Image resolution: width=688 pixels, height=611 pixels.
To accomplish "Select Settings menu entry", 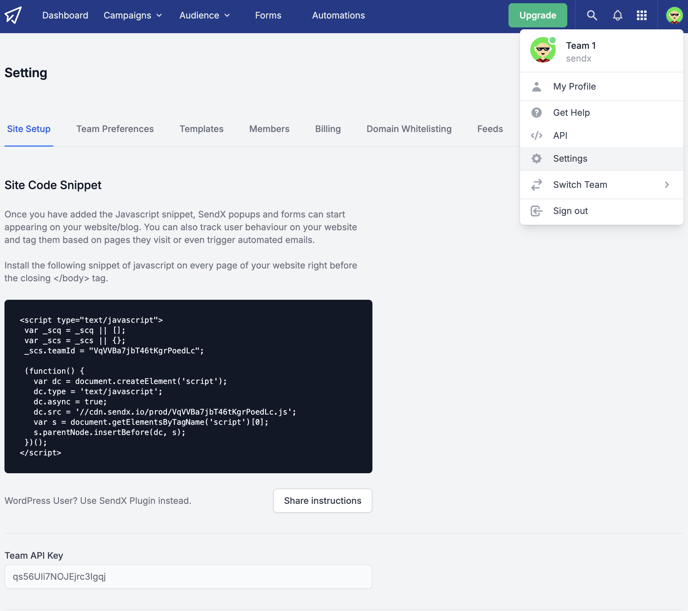I will click(x=602, y=158).
